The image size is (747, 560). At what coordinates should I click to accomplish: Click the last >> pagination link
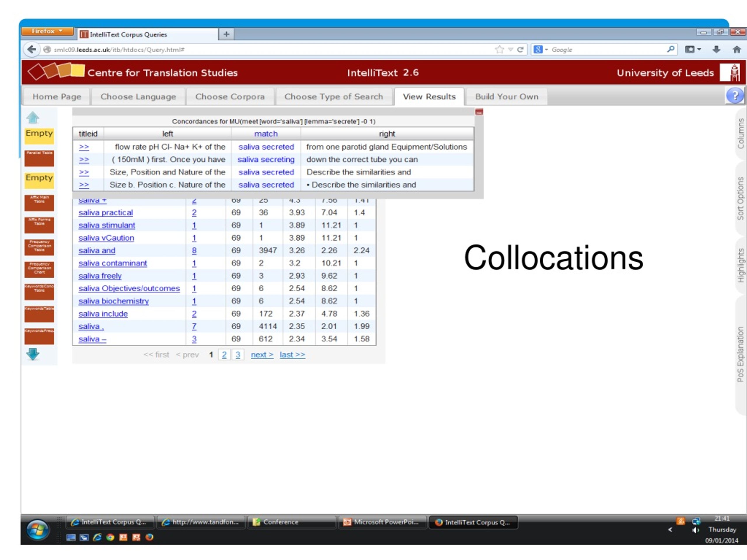click(292, 355)
